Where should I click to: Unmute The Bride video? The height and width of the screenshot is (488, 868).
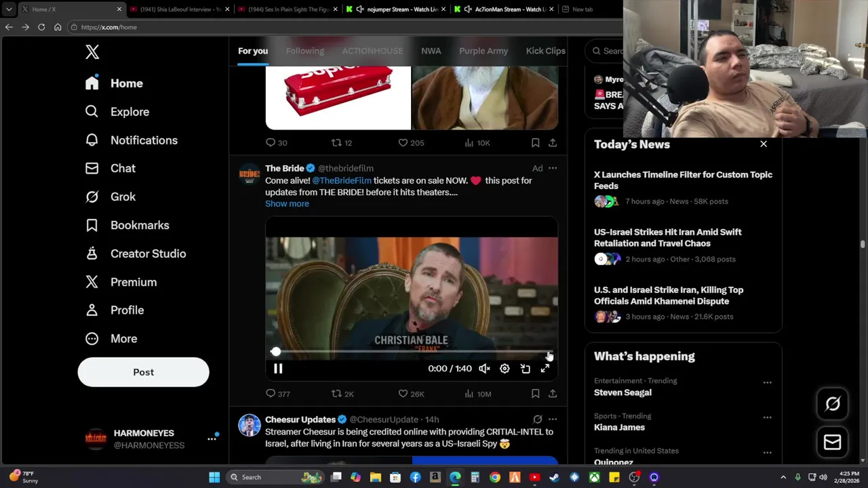484,369
